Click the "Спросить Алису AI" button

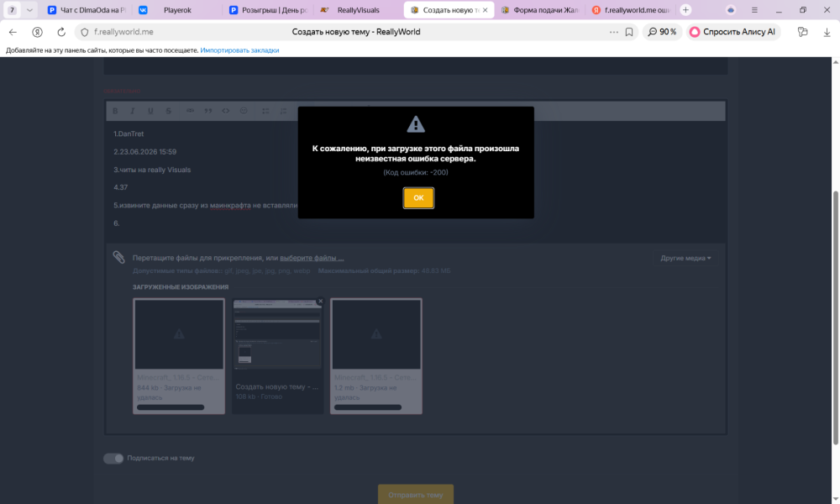click(x=732, y=32)
